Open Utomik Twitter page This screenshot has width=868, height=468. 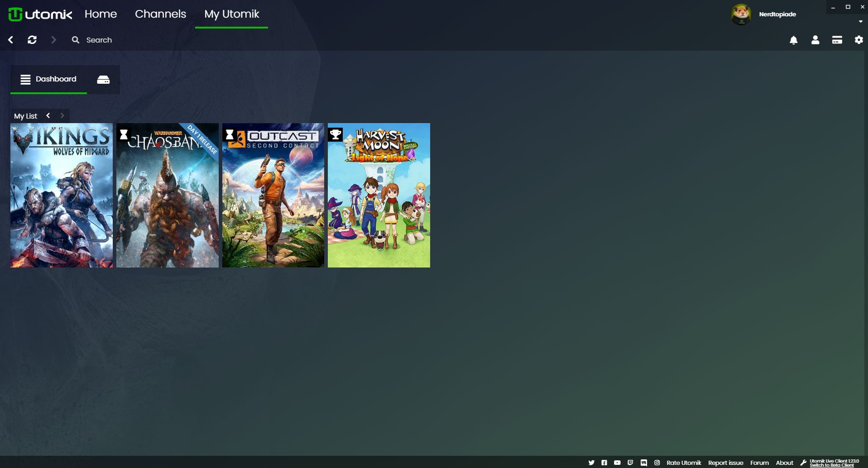[591, 463]
